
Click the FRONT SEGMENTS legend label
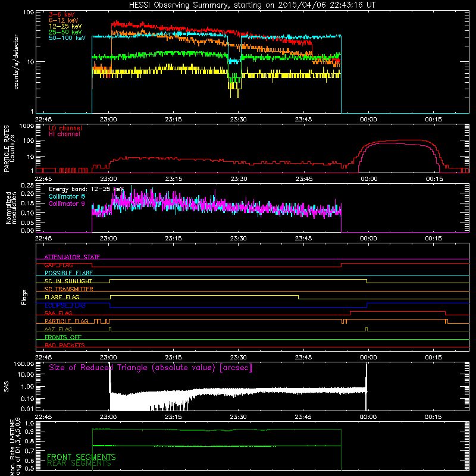[82, 457]
